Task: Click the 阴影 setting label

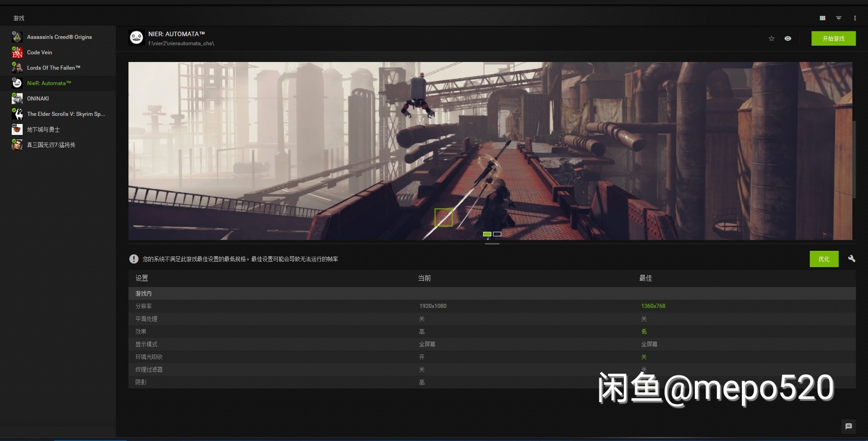Action: [x=141, y=382]
